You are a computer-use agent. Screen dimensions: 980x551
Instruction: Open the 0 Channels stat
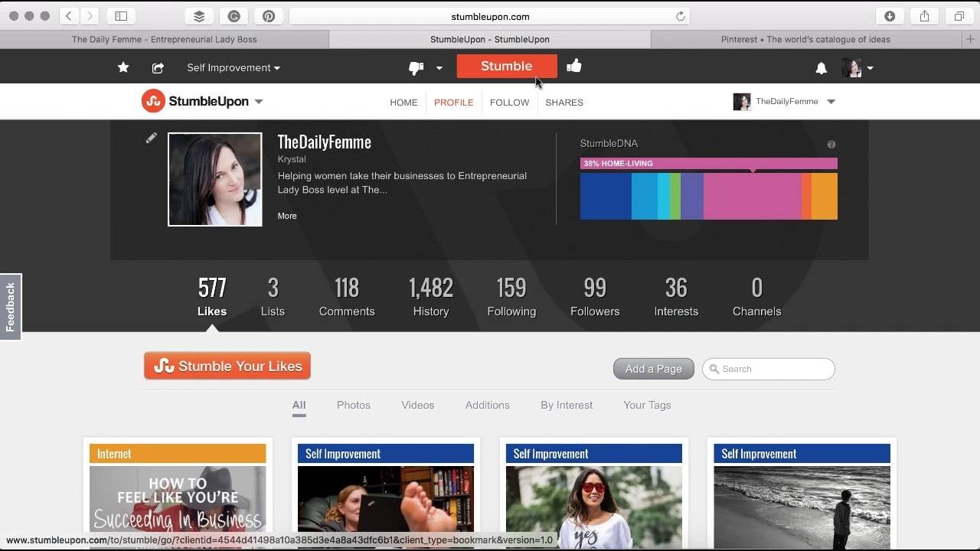(x=757, y=296)
